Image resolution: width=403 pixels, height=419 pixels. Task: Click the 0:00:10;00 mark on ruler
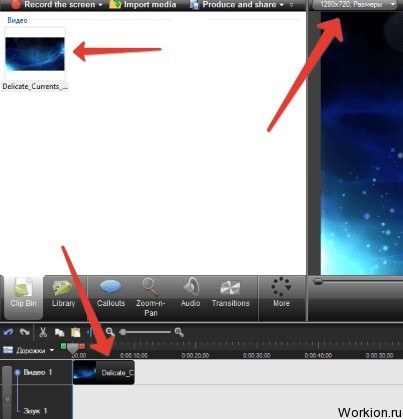[x=134, y=355]
